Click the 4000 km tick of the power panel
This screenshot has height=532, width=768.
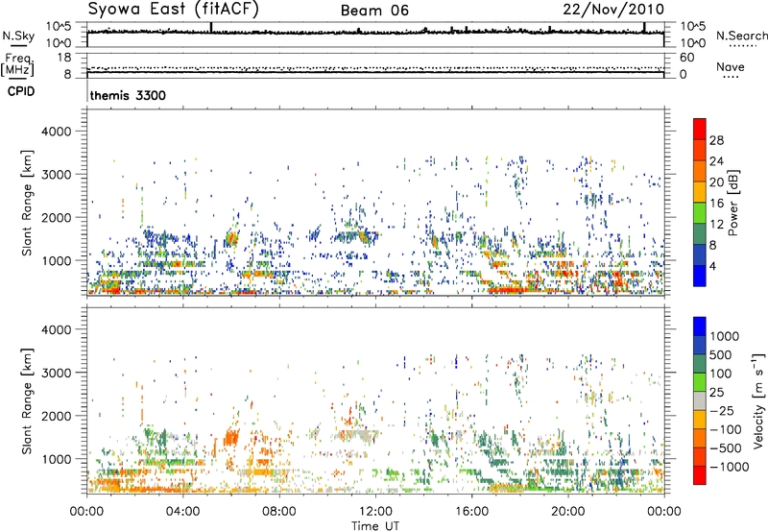pyautogui.click(x=56, y=132)
